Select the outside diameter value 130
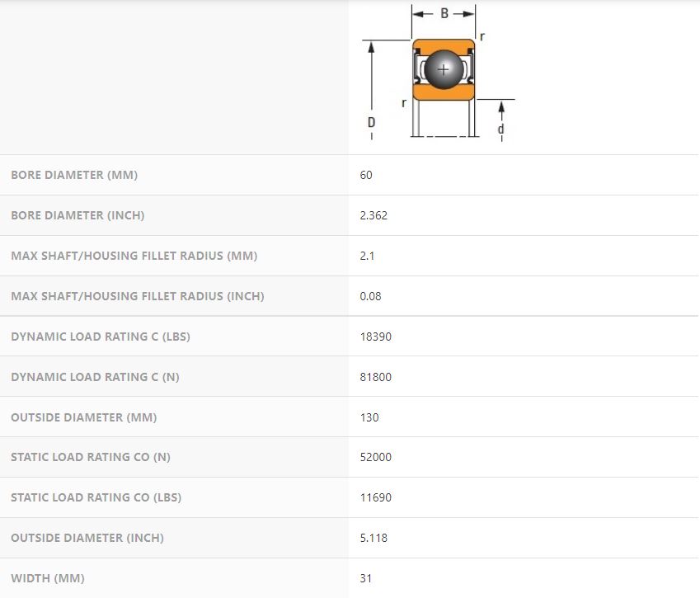 (x=369, y=417)
